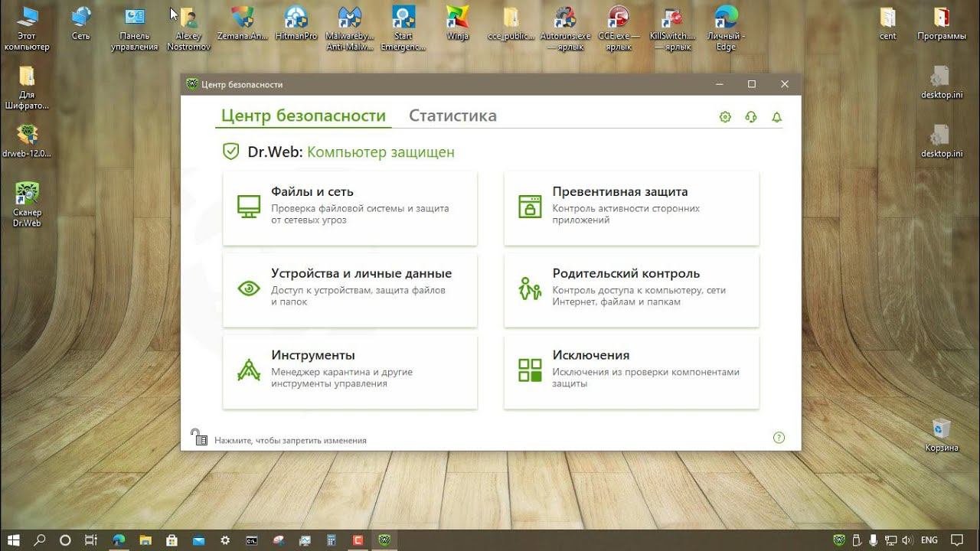Image resolution: width=980 pixels, height=551 pixels.
Task: Open the Файлы и сеть section
Action: [350, 208]
